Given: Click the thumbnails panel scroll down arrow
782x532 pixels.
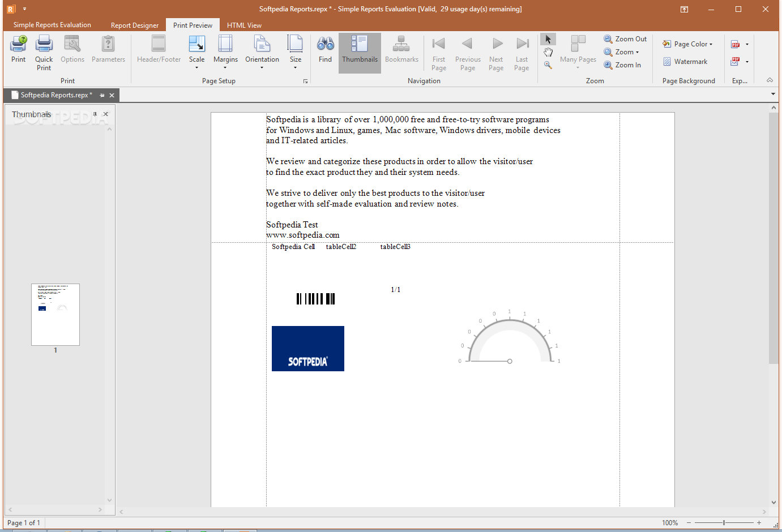Looking at the screenshot, I should click(109, 500).
